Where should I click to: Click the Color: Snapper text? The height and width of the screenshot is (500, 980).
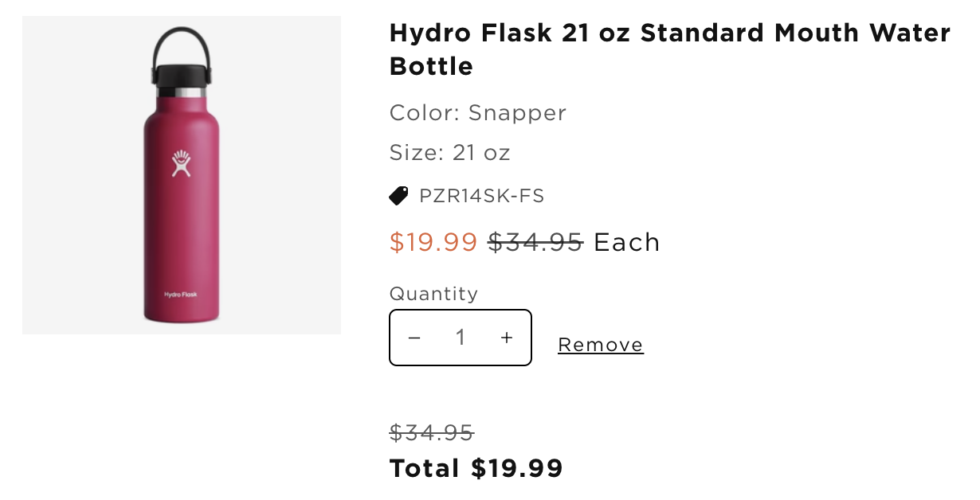(x=477, y=113)
